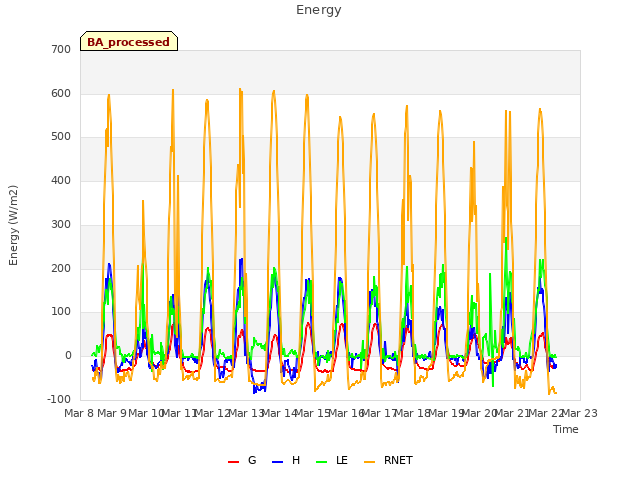Click the 400 y-axis tick label
This screenshot has width=640, height=480.
coord(61,180)
